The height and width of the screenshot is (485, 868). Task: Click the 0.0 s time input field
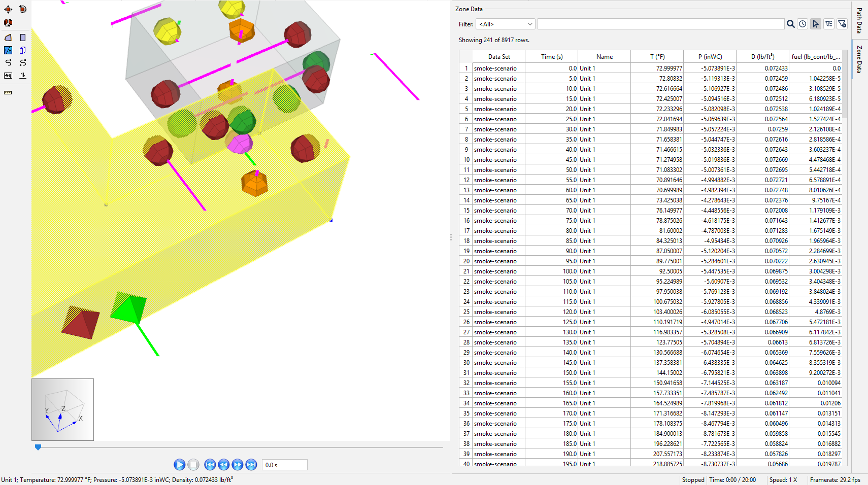tap(284, 465)
